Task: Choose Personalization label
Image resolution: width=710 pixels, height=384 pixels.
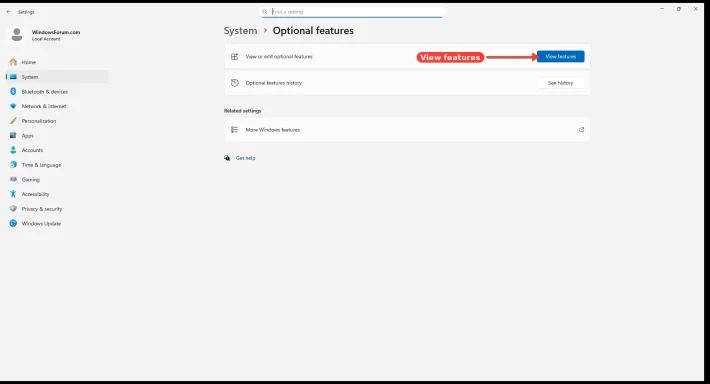Action: [39, 121]
